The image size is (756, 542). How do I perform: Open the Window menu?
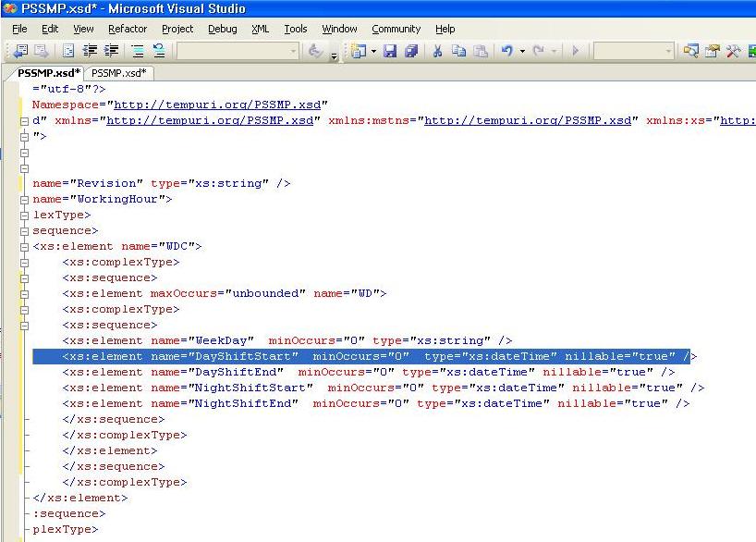(339, 29)
